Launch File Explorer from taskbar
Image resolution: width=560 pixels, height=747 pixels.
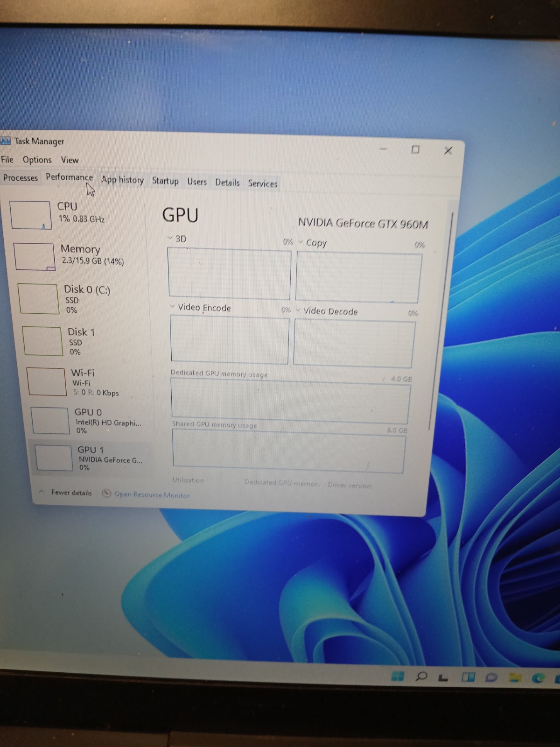(515, 677)
